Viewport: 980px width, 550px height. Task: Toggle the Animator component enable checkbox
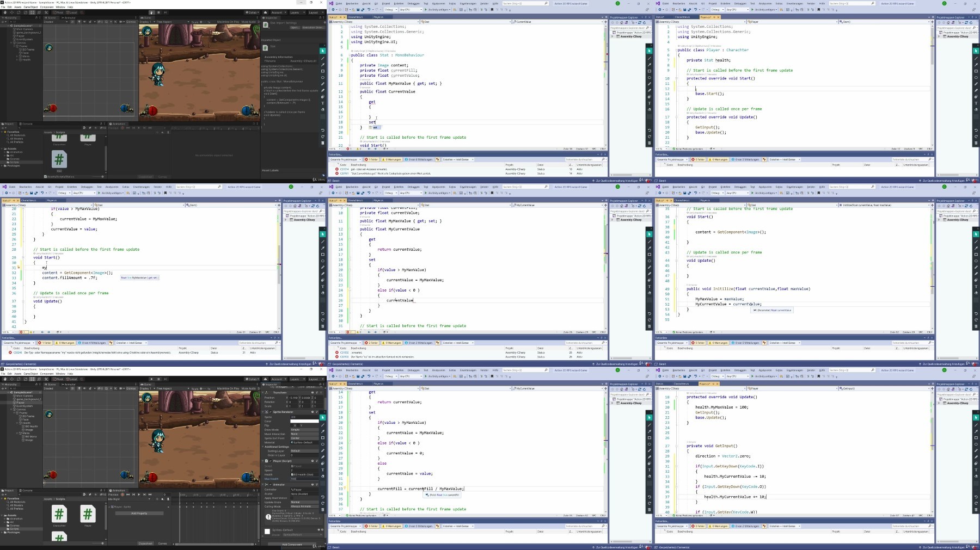[x=271, y=485]
